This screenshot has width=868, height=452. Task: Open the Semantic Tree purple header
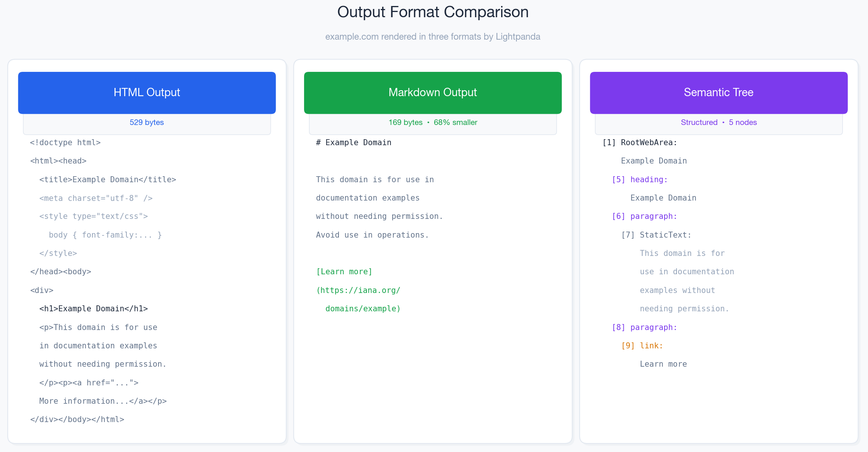coord(718,92)
